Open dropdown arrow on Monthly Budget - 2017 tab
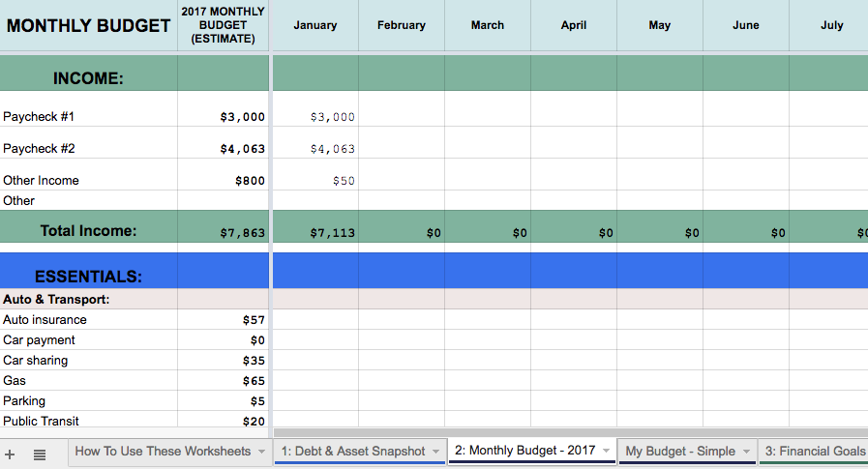 coord(607,452)
